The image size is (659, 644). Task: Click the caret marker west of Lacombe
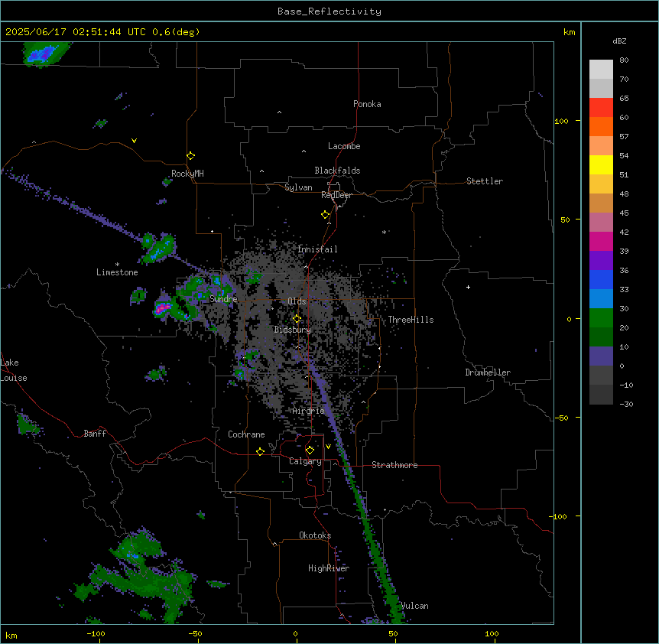(x=304, y=151)
